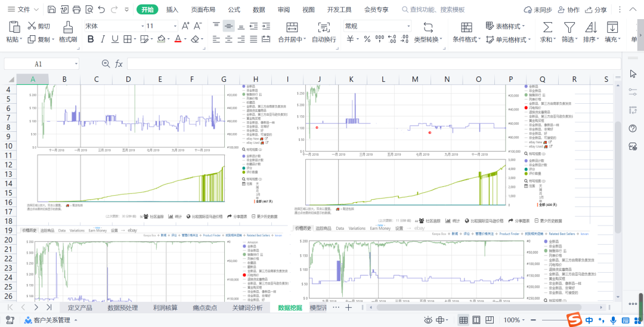
Task: Expand the Cell Style (单元格样式) dropdown
Action: 529,40
